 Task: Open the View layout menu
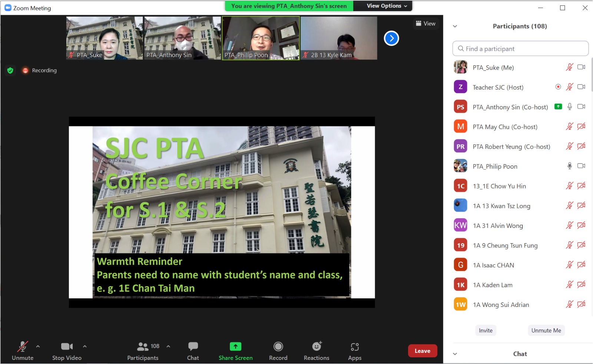pyautogui.click(x=425, y=24)
